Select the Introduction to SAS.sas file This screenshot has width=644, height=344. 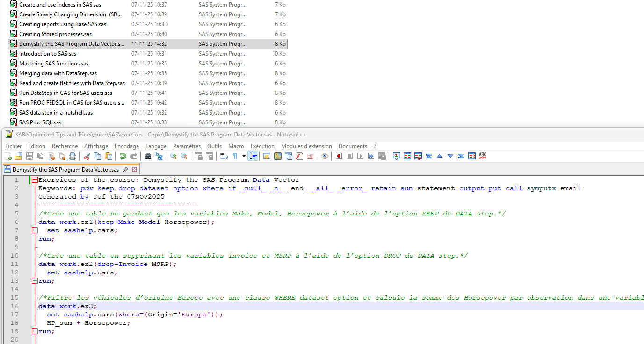pyautogui.click(x=48, y=54)
